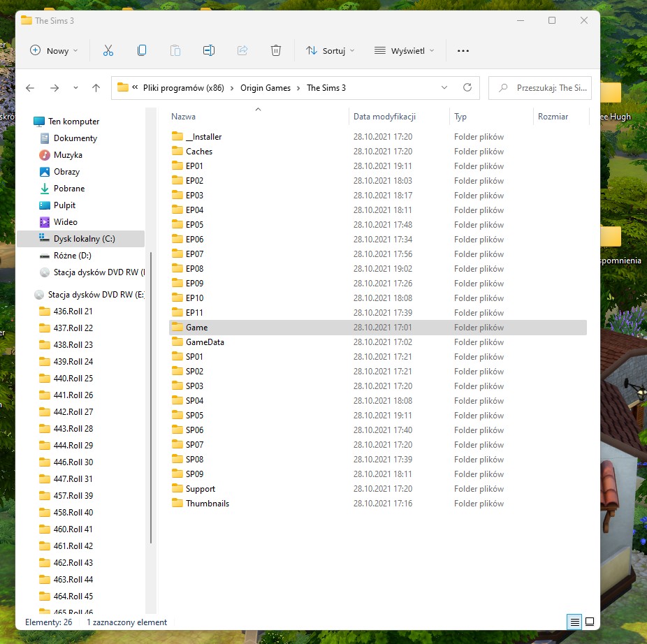Click the Delete trash bin icon

[x=275, y=51]
